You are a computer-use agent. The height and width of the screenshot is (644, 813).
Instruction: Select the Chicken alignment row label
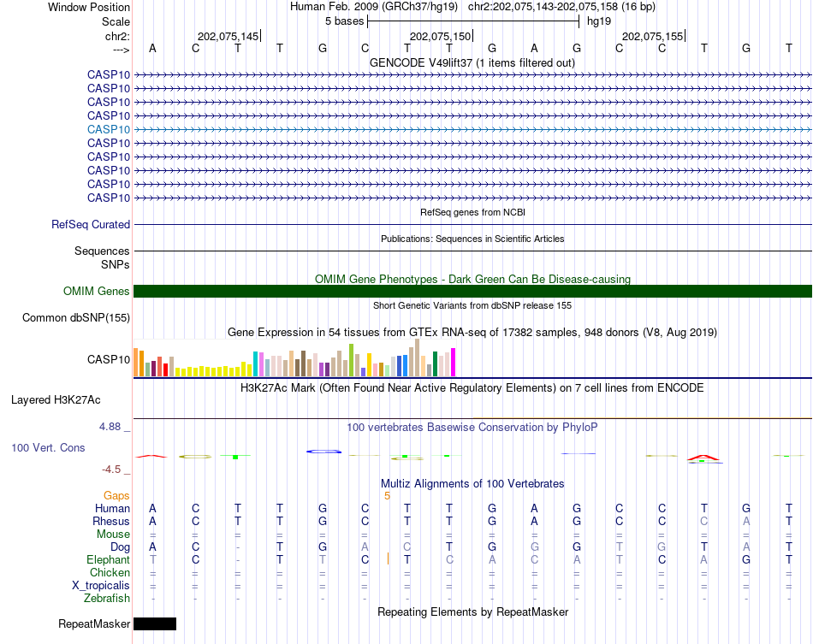click(110, 572)
